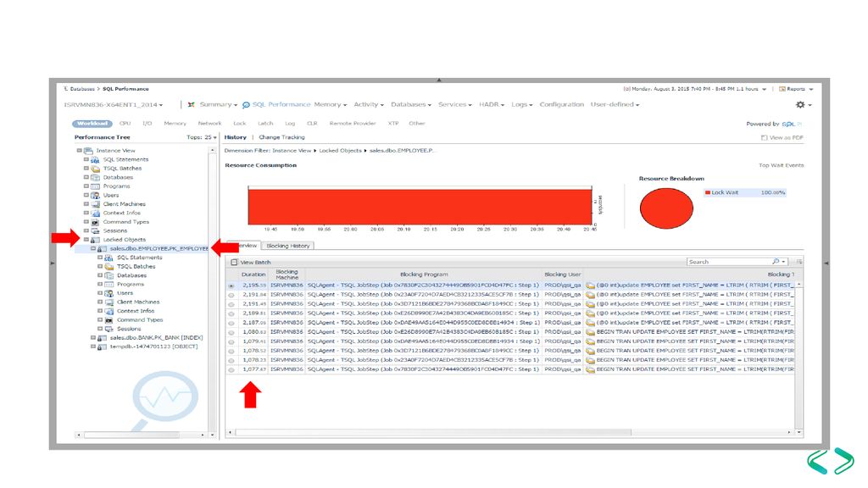The width and height of the screenshot is (868, 488).
Task: Click the search magnifier icon in table toolbar
Action: [776, 262]
